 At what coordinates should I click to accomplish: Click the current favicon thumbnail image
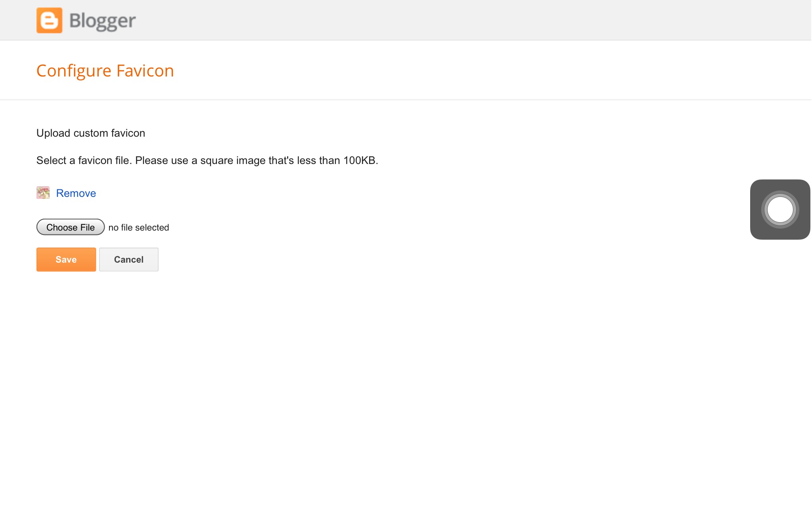[43, 193]
